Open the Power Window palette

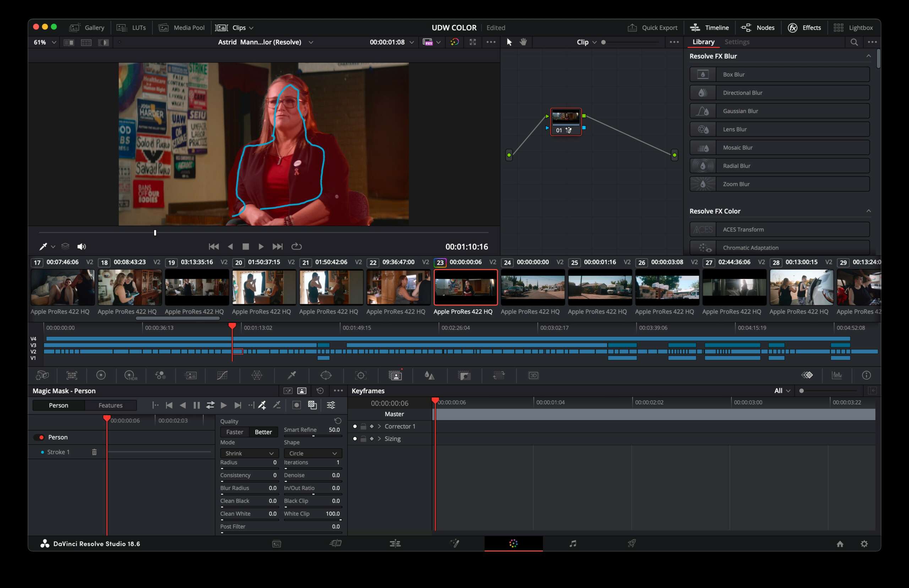(x=326, y=375)
